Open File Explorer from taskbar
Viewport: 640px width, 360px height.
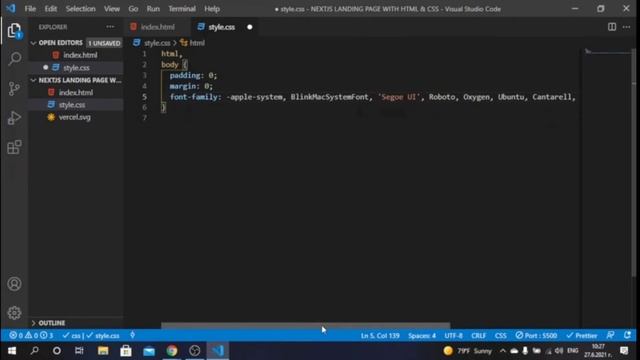coord(103,351)
